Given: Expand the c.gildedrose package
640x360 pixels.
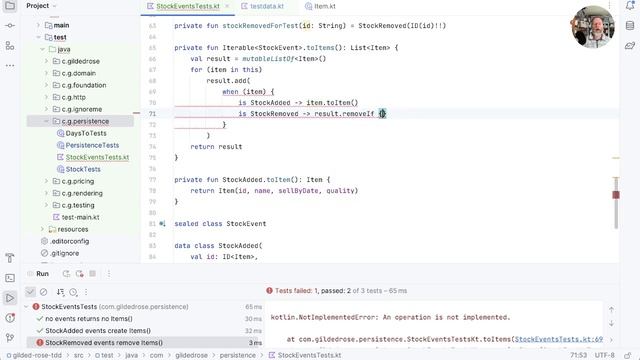Looking at the screenshot, I should pos(47,61).
